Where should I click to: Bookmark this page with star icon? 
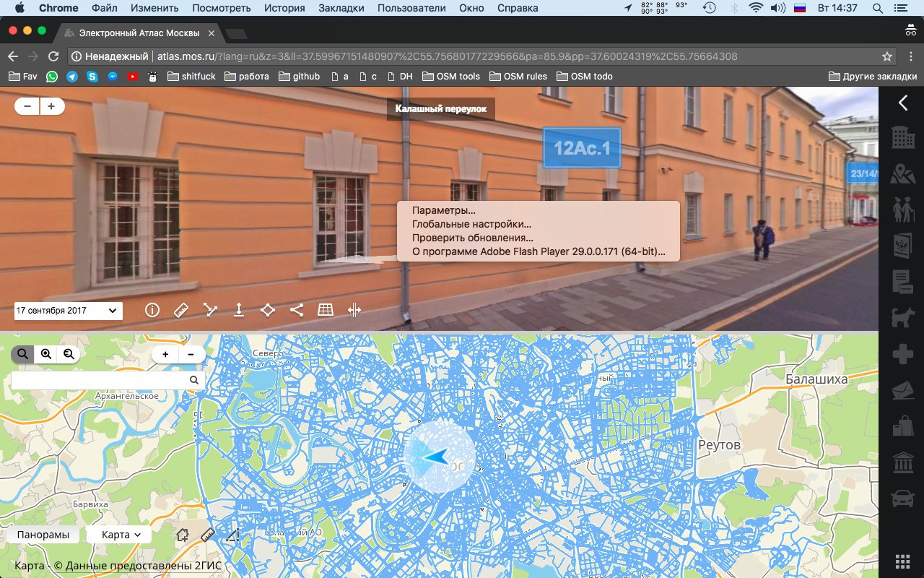(887, 56)
